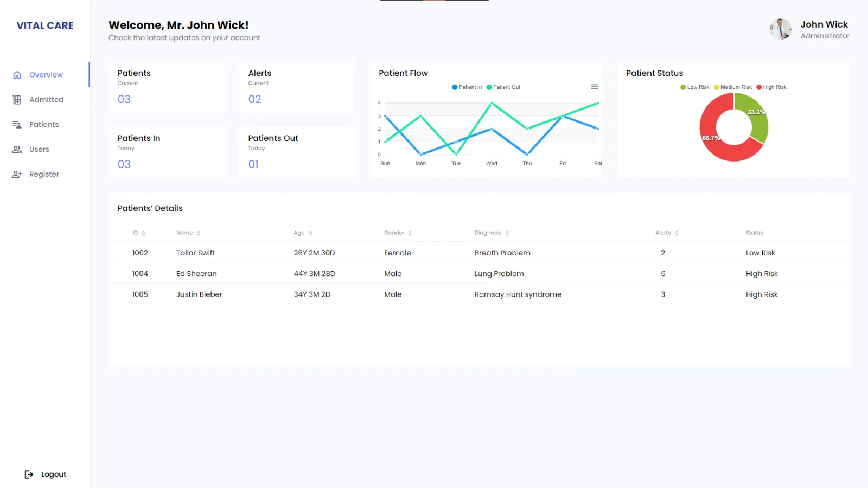Toggle the Patient Out series legend
Viewport: 868px width, 488px height.
(503, 87)
